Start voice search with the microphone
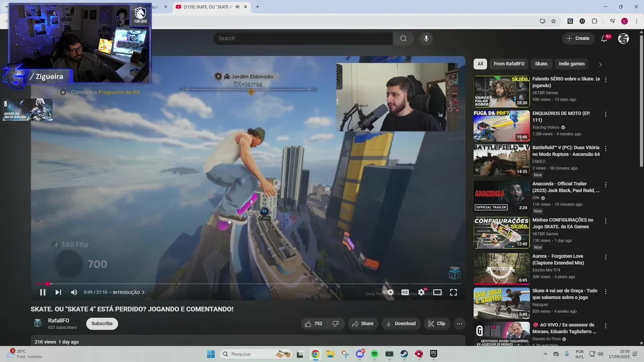Viewport: 644px width, 362px height. (x=426, y=38)
